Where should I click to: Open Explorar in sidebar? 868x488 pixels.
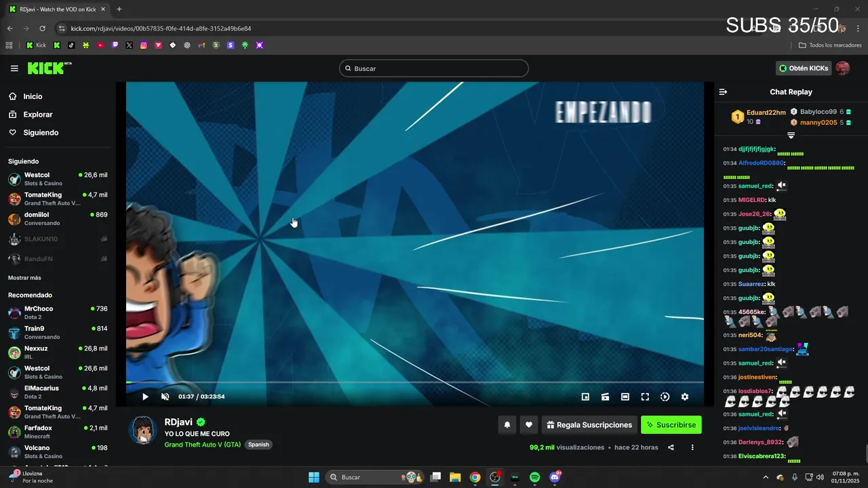pyautogui.click(x=38, y=115)
